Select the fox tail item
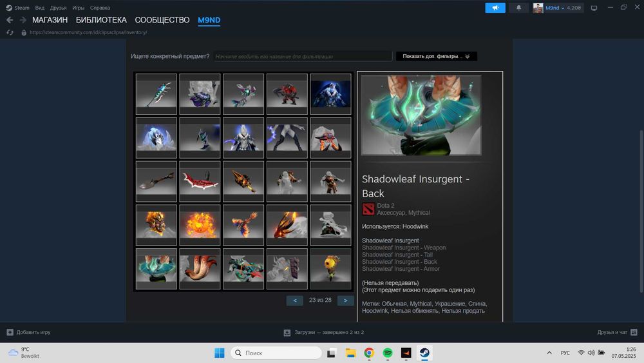644x363 pixels. coord(200,268)
